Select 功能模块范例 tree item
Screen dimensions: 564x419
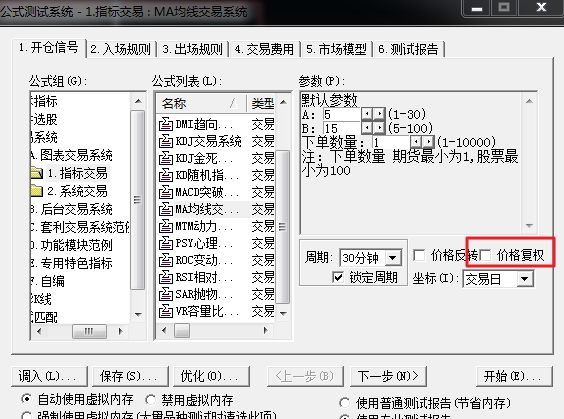(72, 245)
